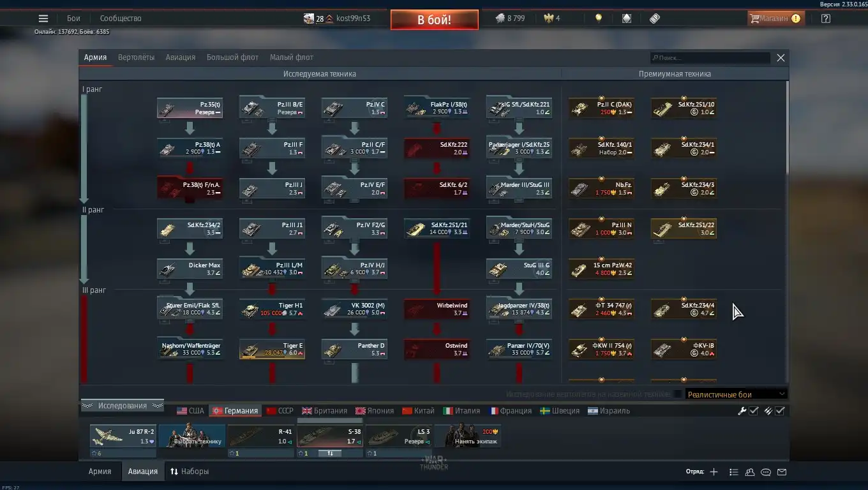Expand the Pz.IV F2/G vehicle group
The height and width of the screenshot is (490, 868).
(x=354, y=228)
